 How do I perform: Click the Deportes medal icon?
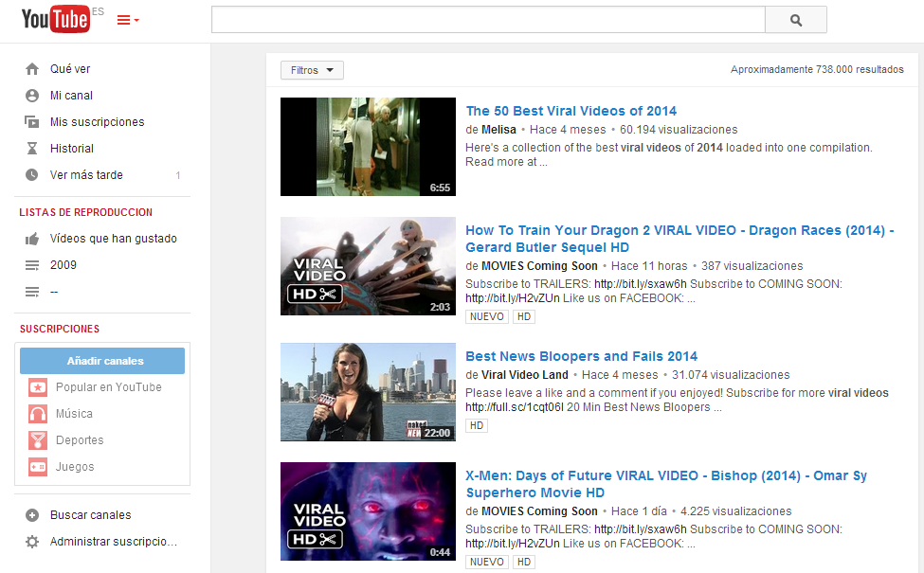coord(38,440)
